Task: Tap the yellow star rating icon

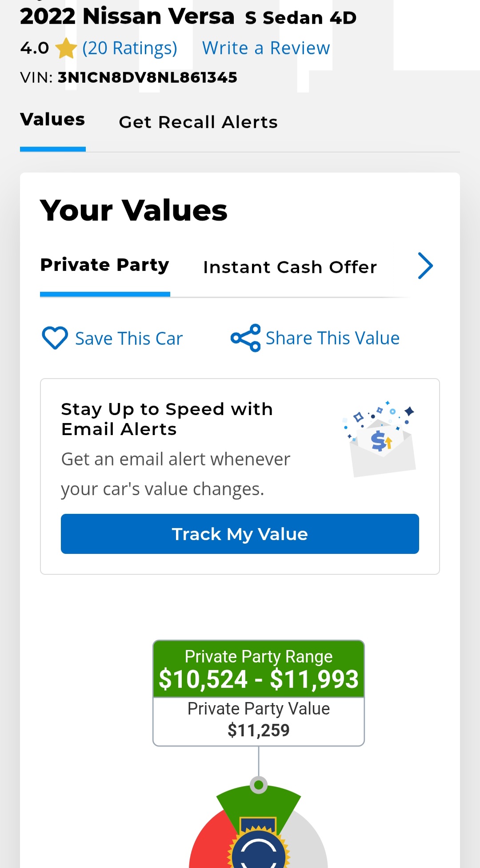Action: click(x=66, y=48)
